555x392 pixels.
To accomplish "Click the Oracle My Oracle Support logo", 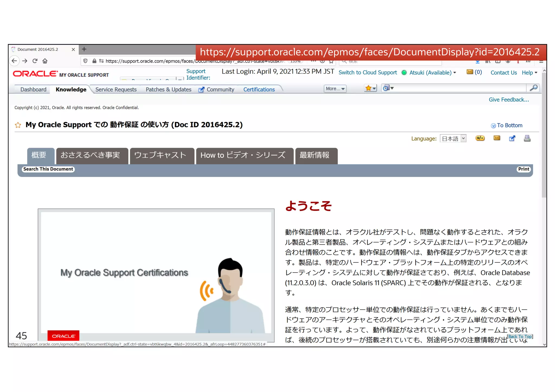I will tap(61, 74).
